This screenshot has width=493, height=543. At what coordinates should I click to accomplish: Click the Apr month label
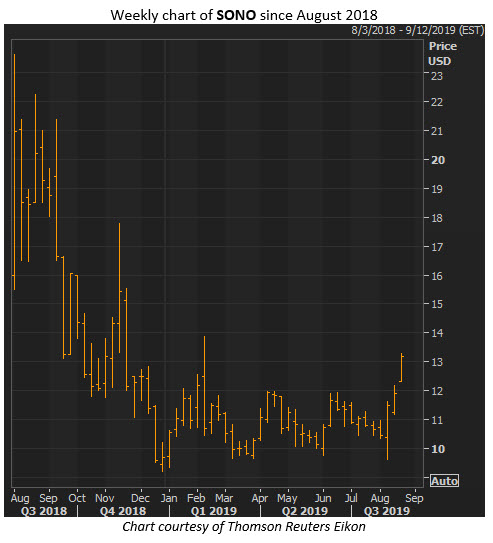(x=260, y=498)
